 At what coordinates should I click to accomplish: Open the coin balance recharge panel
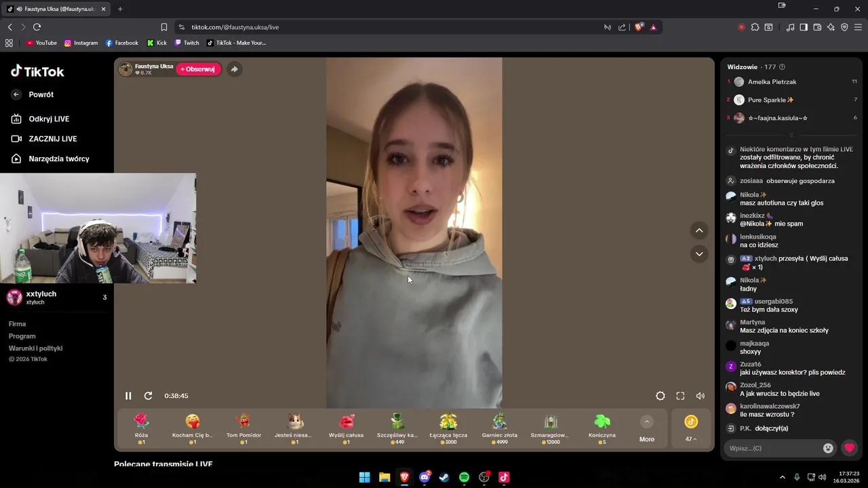(691, 429)
